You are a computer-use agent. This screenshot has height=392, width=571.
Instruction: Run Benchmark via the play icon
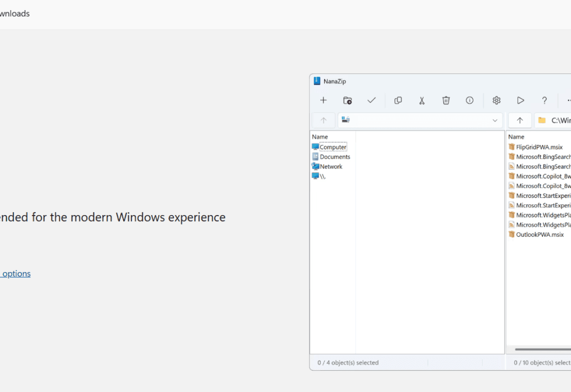(521, 100)
